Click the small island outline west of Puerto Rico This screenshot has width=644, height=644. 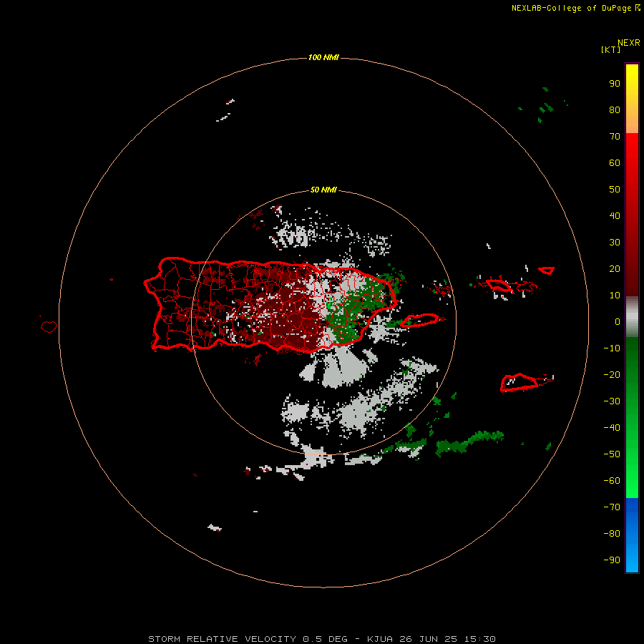click(49, 326)
